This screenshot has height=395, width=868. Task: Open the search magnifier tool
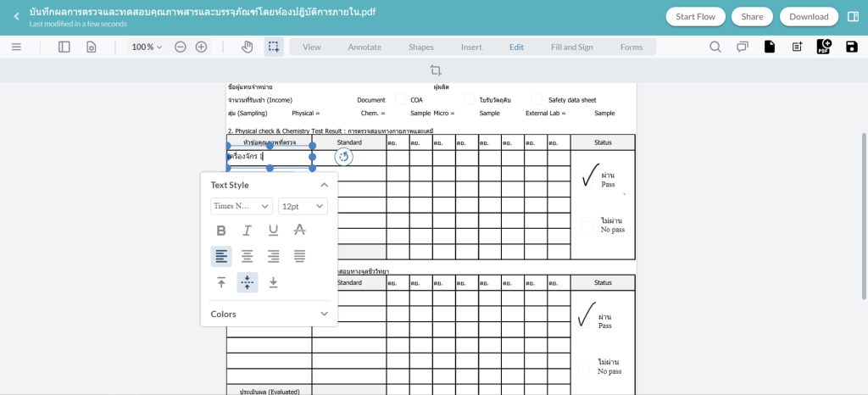click(x=715, y=47)
